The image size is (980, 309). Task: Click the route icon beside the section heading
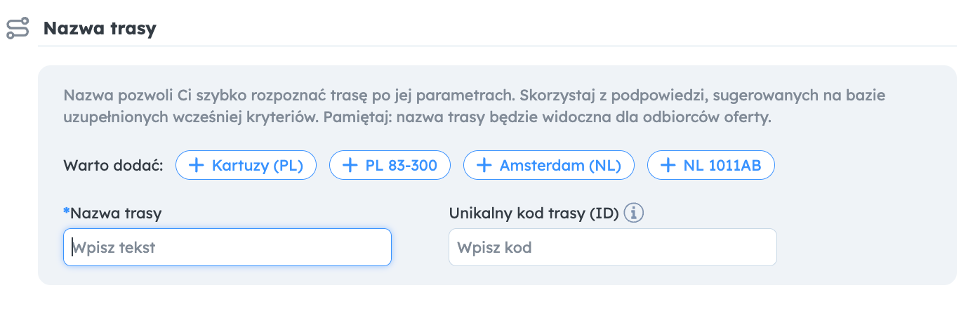coord(18,29)
